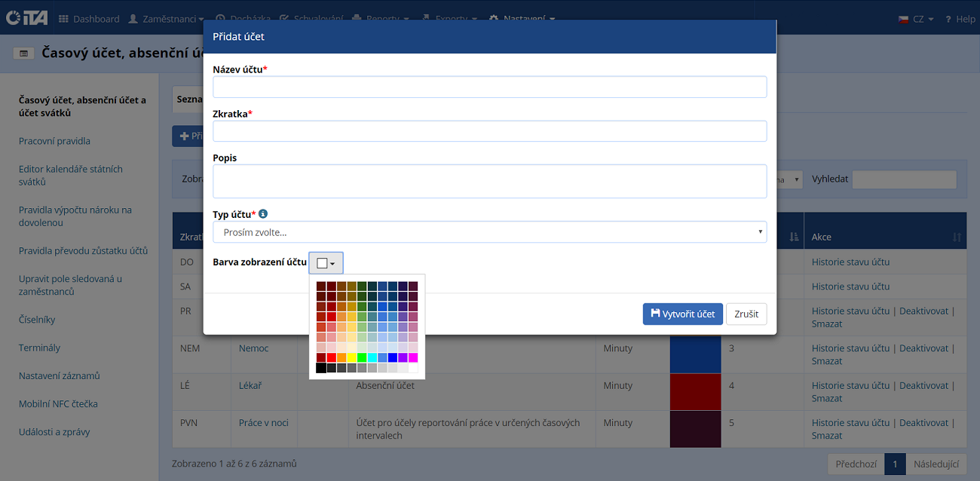
Task: Click the Dashboard grid icon
Action: pos(63,19)
